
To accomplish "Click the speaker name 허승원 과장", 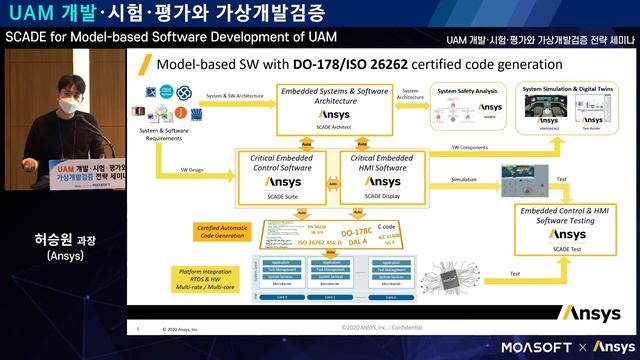I will pos(65,239).
